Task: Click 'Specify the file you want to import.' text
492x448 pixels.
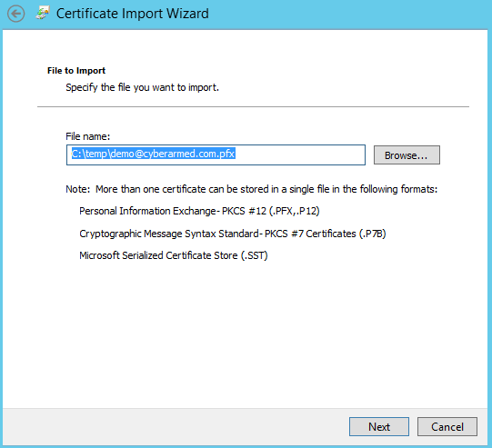Action: click(x=142, y=87)
